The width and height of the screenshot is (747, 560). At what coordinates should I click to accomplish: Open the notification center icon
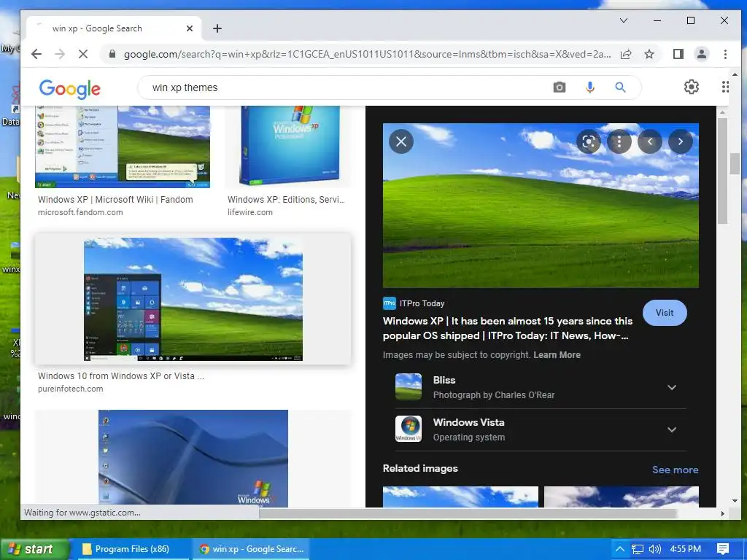pyautogui.click(x=723, y=549)
